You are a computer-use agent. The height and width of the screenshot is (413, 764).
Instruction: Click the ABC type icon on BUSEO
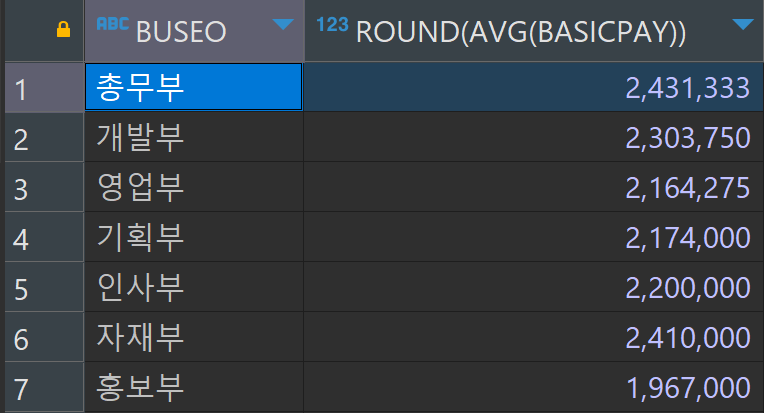pos(113,23)
